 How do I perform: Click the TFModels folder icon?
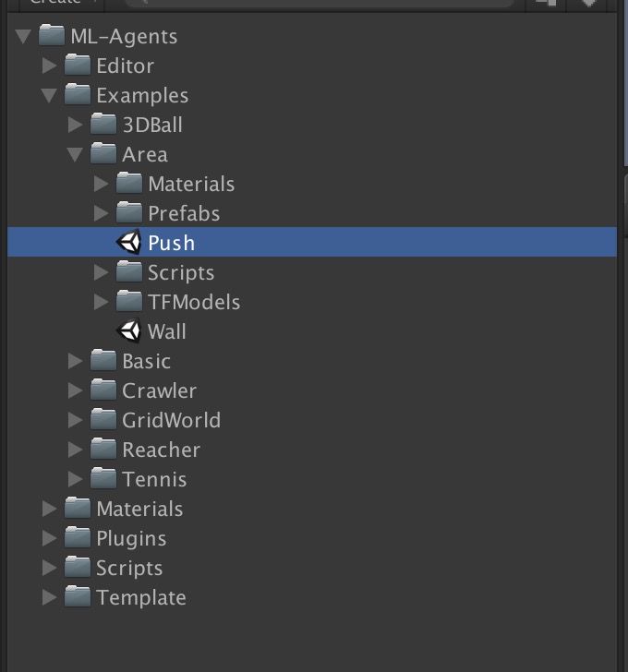pyautogui.click(x=129, y=301)
